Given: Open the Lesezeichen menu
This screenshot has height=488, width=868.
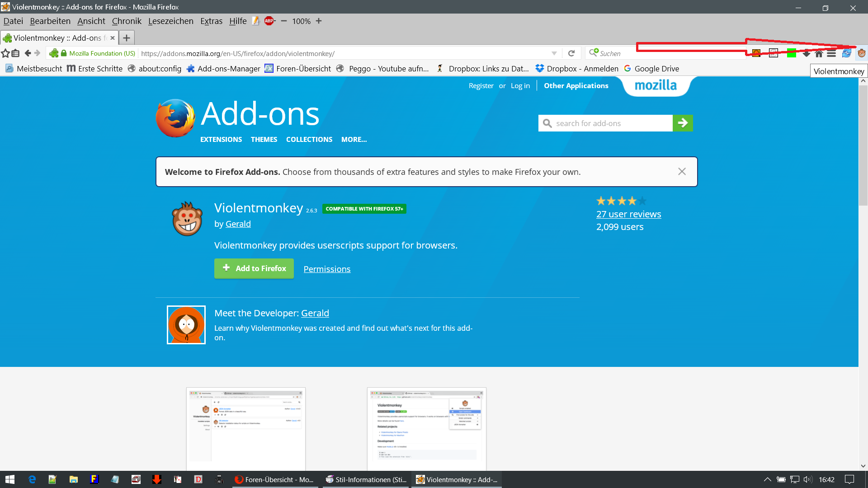Looking at the screenshot, I should (x=170, y=21).
